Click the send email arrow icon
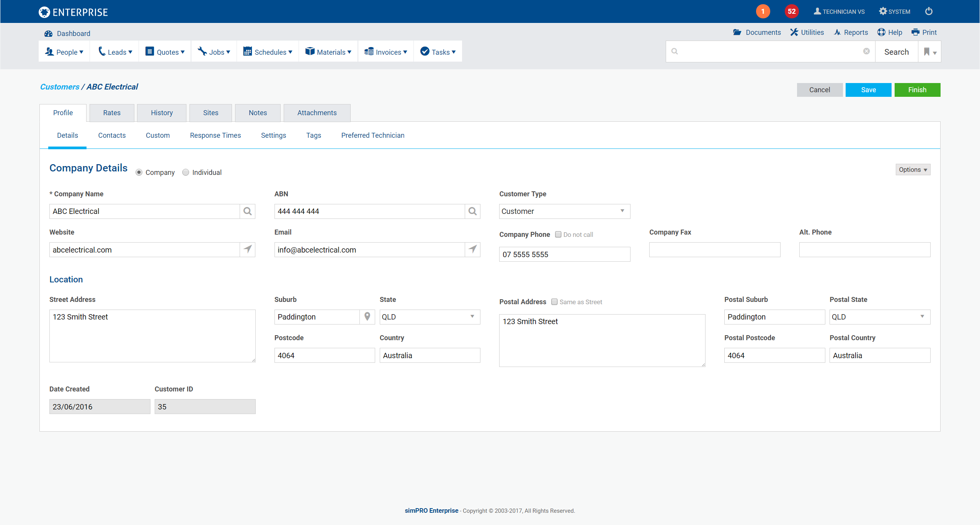 coord(473,249)
